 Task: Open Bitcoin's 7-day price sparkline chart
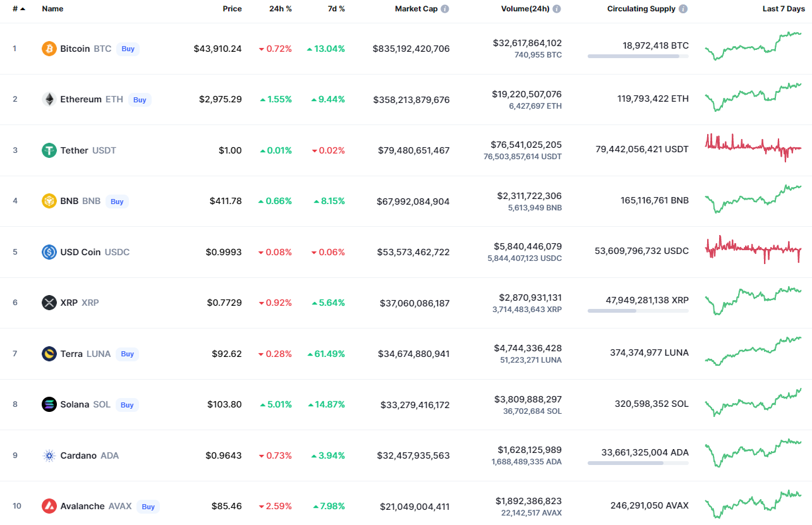point(753,45)
